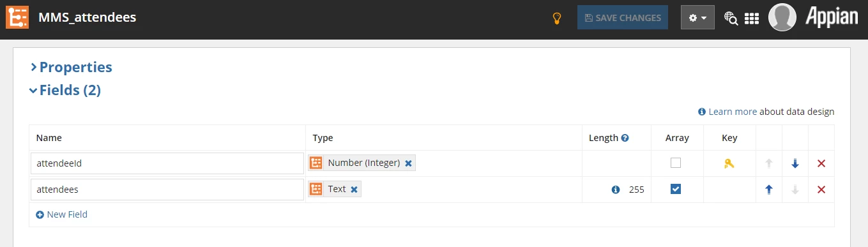Open the lightbulb recommendations icon

click(x=557, y=18)
